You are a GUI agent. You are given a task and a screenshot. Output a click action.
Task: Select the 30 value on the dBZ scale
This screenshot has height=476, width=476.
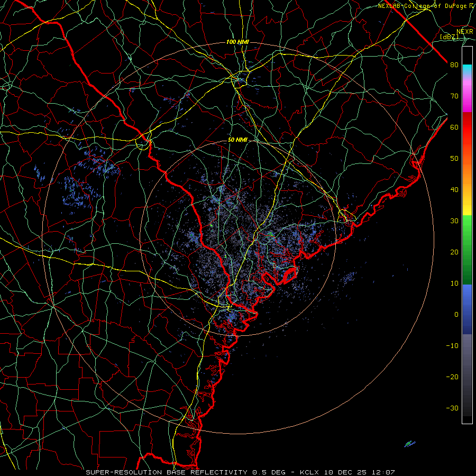[x=454, y=221]
